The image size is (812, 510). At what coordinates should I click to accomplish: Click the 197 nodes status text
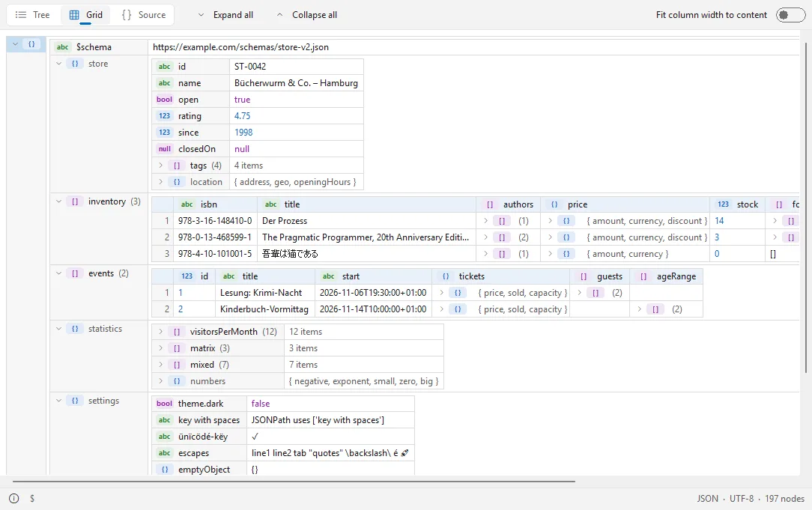[x=784, y=499]
